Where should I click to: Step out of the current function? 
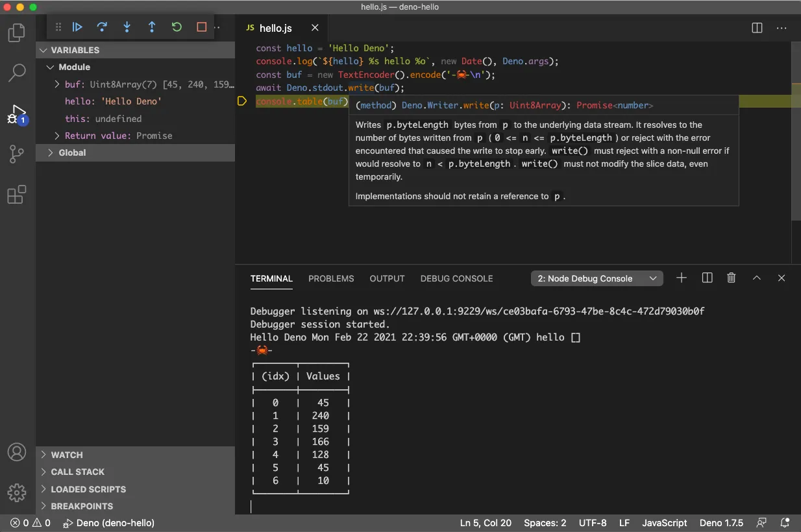click(151, 27)
